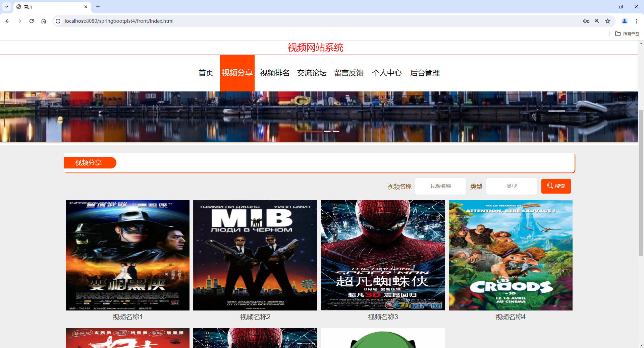Click the scrollbar down arrow
The image size is (644, 348).
[641, 345]
